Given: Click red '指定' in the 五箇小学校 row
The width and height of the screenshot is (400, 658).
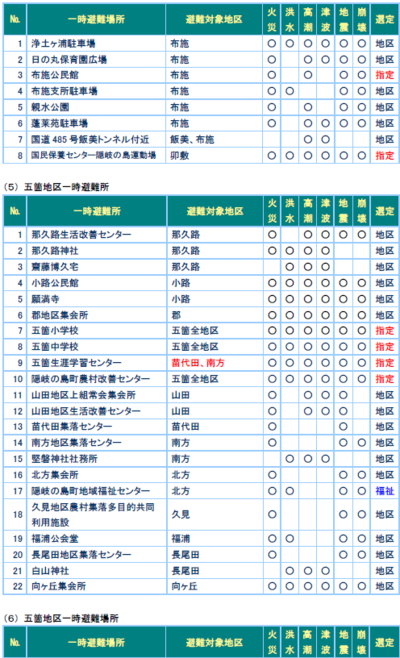Looking at the screenshot, I should pyautogui.click(x=384, y=331).
